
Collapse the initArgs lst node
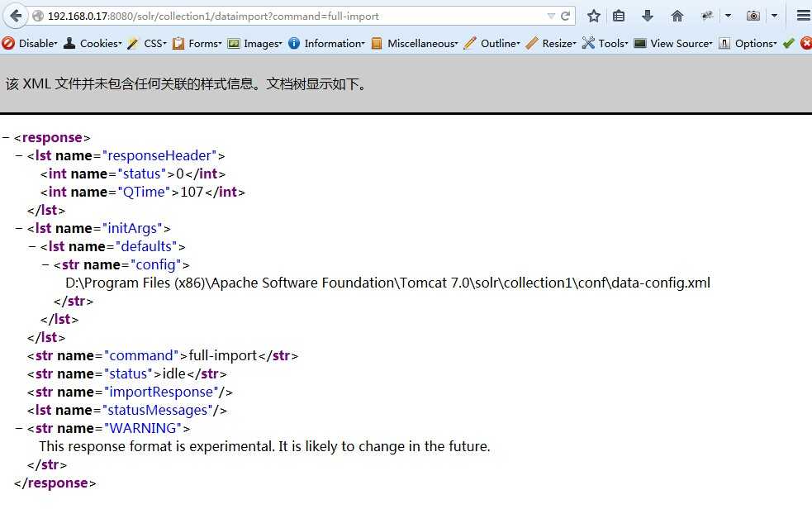pyautogui.click(x=20, y=229)
